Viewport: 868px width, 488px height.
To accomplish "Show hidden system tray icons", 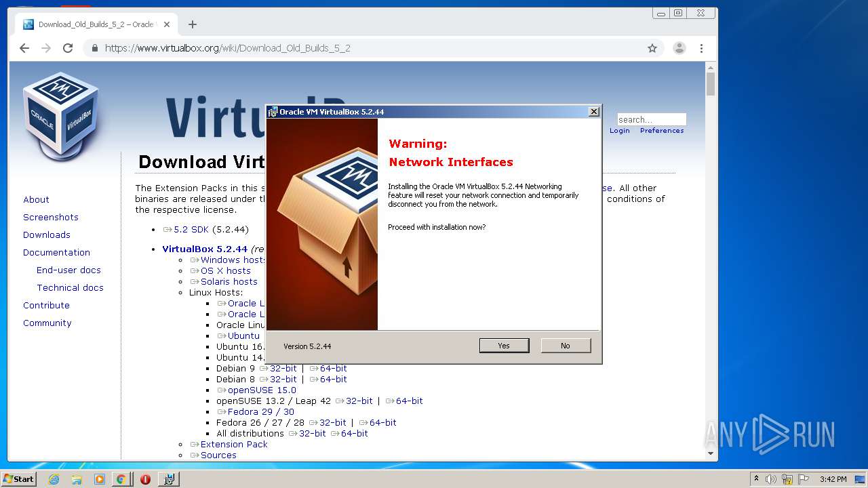I will pyautogui.click(x=756, y=479).
